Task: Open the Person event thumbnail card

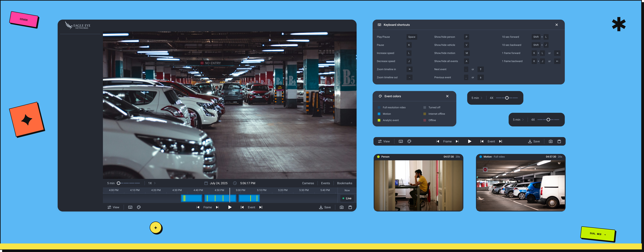Action: [x=418, y=183]
